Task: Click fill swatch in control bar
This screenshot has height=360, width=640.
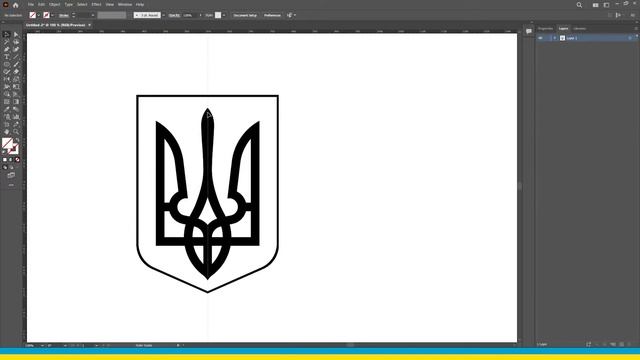Action: coord(33,15)
